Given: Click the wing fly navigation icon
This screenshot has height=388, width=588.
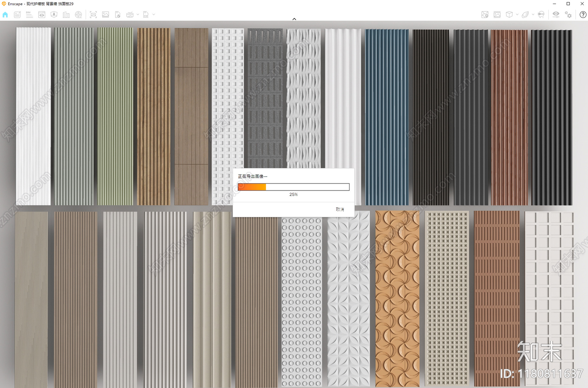Looking at the screenshot, I should point(525,15).
